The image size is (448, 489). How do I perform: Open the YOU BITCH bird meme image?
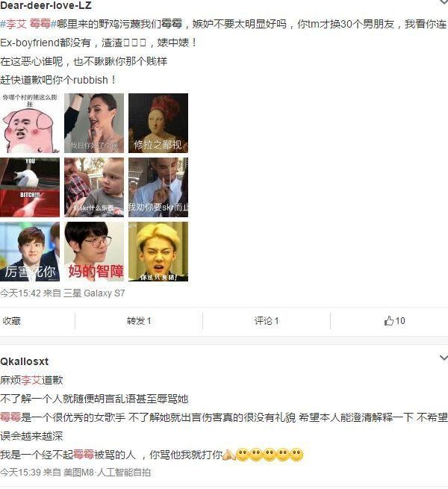(30, 187)
